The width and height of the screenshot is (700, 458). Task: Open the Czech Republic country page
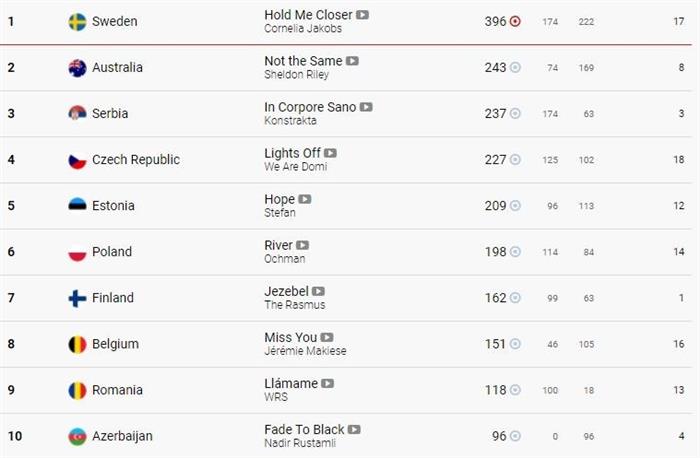136,159
